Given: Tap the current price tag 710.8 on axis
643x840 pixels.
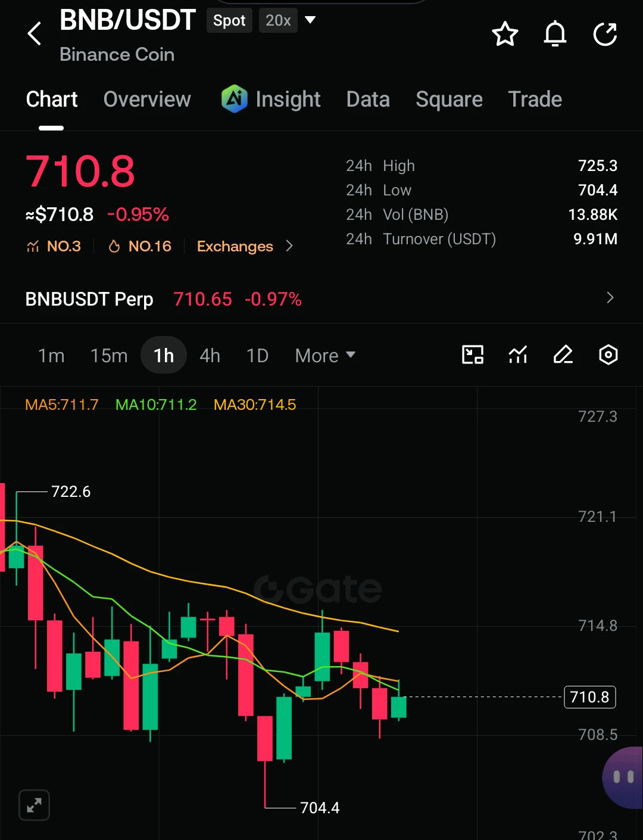Looking at the screenshot, I should pyautogui.click(x=589, y=697).
